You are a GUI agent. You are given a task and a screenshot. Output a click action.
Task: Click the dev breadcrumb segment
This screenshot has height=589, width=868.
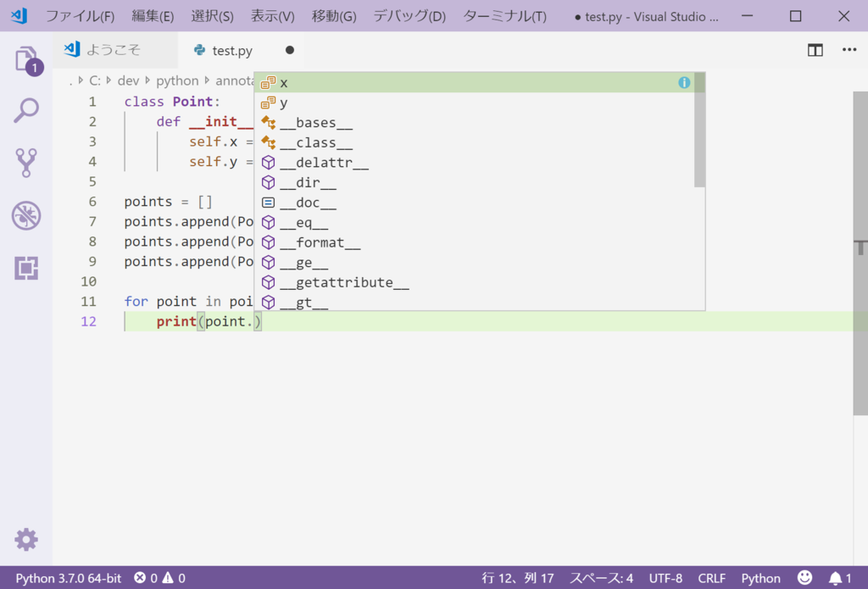point(129,81)
